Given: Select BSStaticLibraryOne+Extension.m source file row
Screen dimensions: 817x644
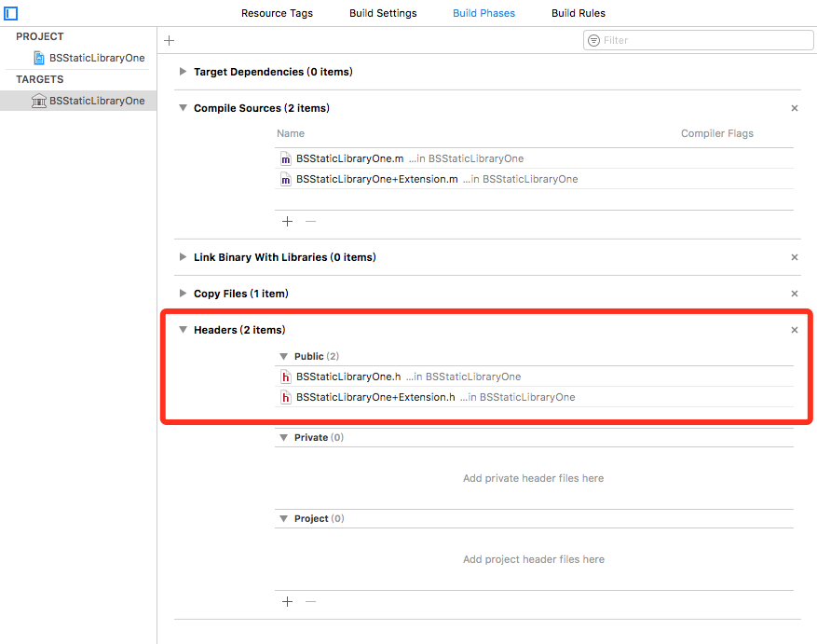Looking at the screenshot, I should tap(377, 179).
